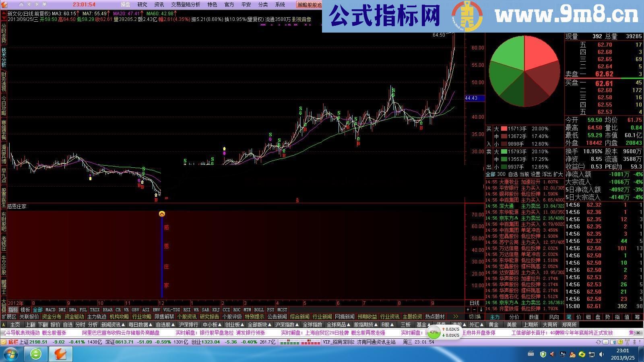Viewport: 644px width, 362px height.
Task: Select the OBV indicator
Action: 135,310
